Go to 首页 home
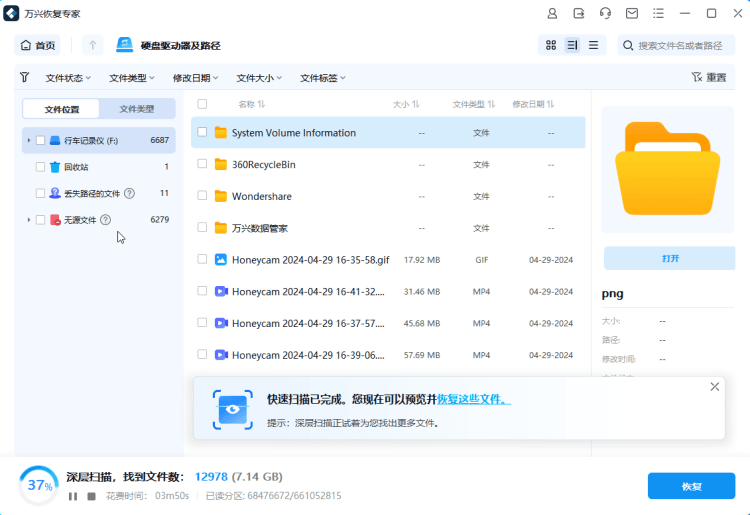750x515 pixels. (x=38, y=45)
